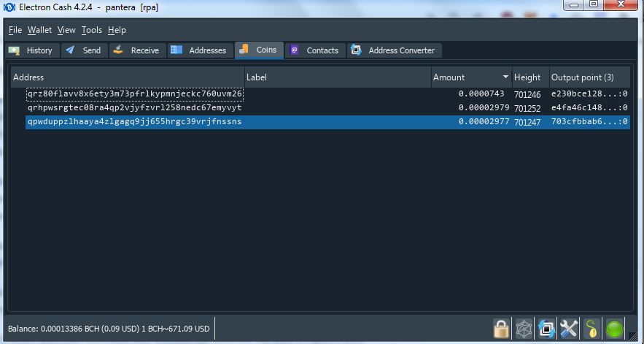Switch to the History tab
This screenshot has width=644, height=344.
[x=32, y=50]
